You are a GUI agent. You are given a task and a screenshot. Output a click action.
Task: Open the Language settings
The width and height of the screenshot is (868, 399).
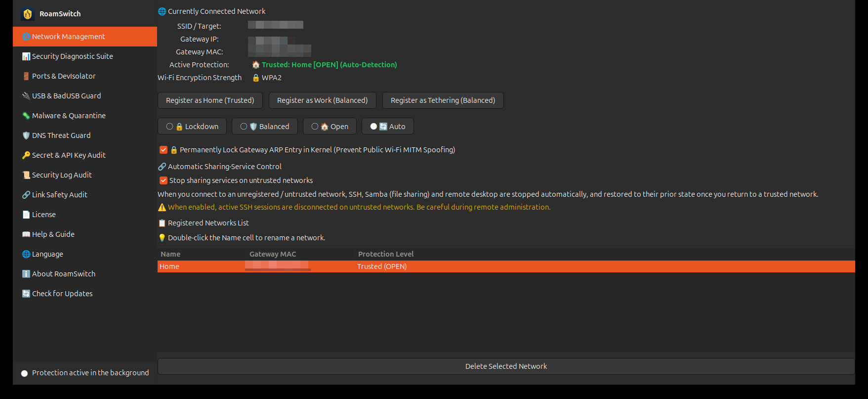pyautogui.click(x=85, y=254)
